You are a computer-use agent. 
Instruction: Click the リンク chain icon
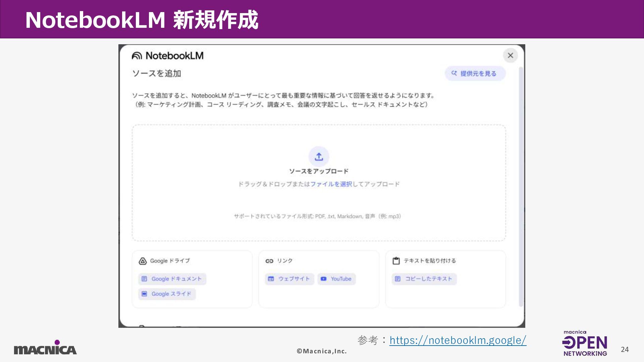click(x=269, y=261)
